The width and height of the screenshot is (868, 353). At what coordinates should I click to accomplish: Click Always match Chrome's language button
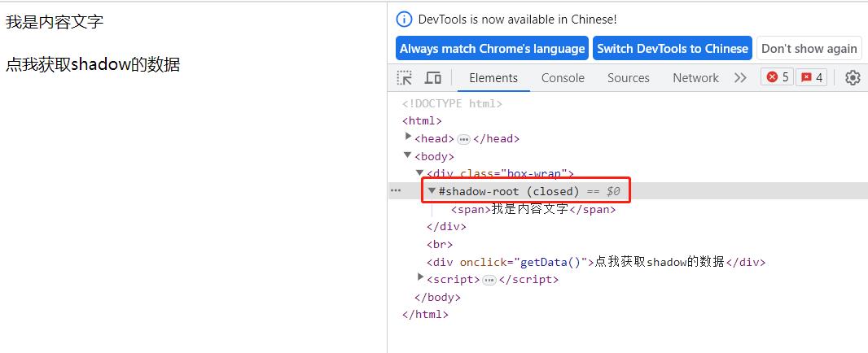coord(492,48)
